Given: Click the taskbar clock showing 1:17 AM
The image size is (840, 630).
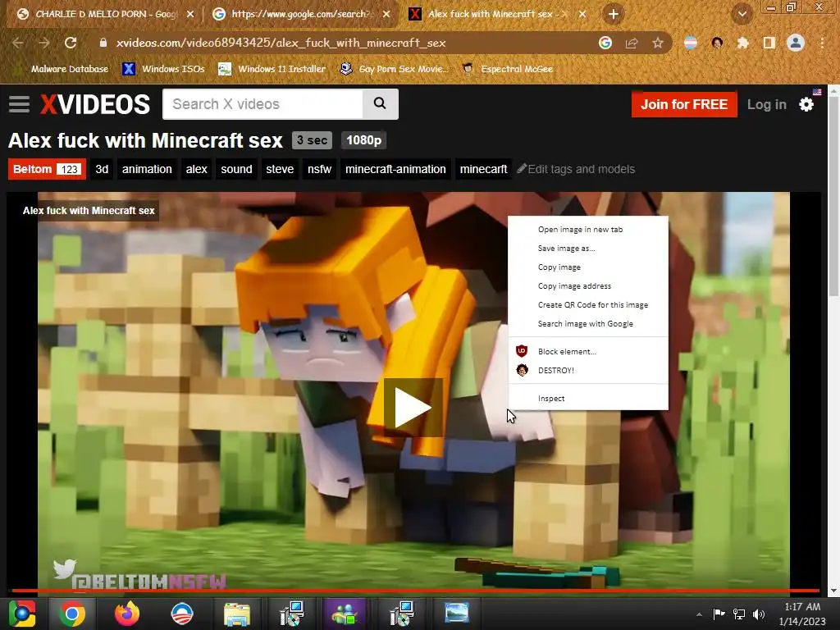Looking at the screenshot, I should [x=802, y=614].
